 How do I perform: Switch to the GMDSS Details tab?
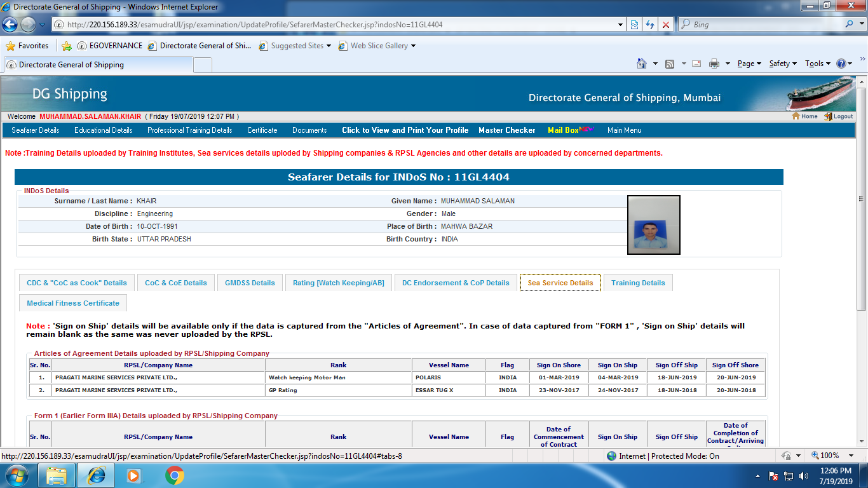tap(250, 283)
